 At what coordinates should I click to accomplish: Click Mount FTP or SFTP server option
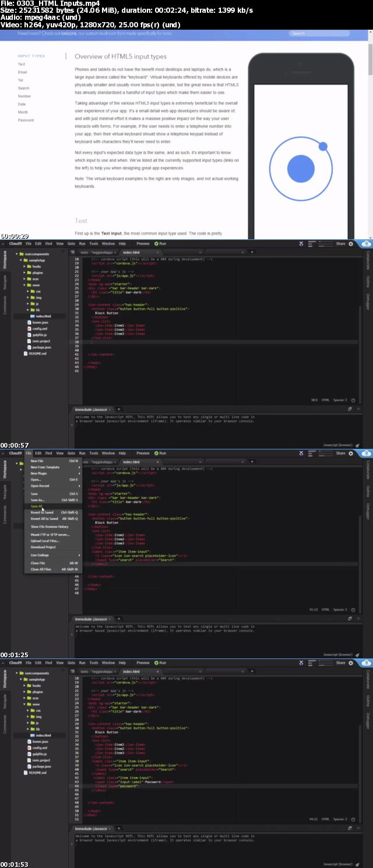[50, 534]
